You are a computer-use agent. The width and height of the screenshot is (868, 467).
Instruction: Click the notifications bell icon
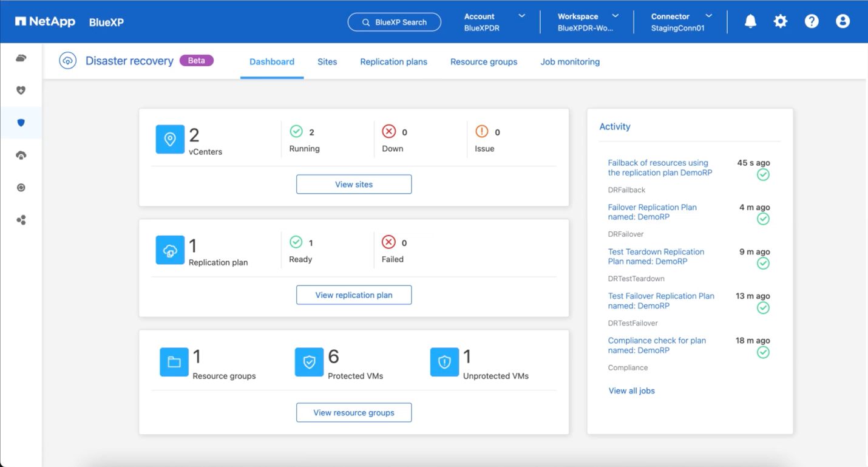pyautogui.click(x=750, y=22)
